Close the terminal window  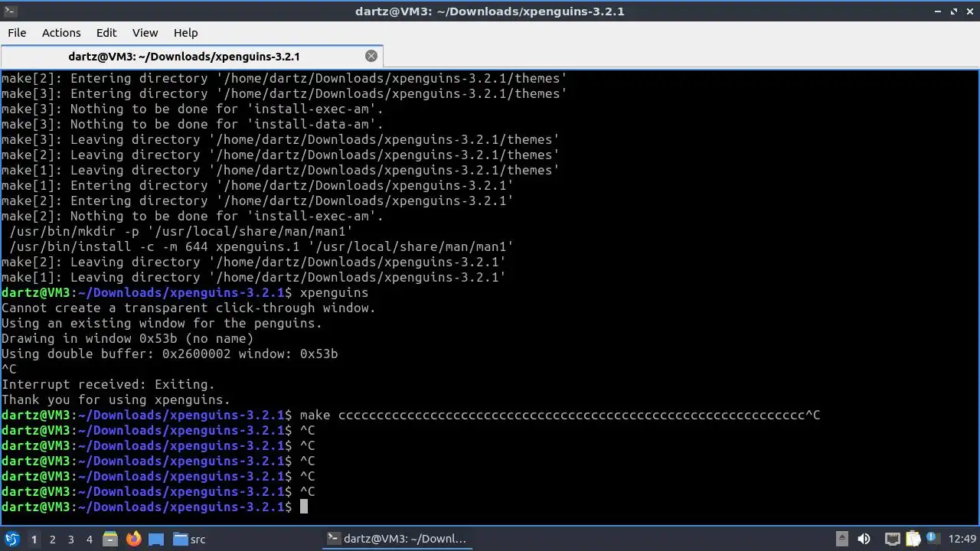[x=970, y=11]
